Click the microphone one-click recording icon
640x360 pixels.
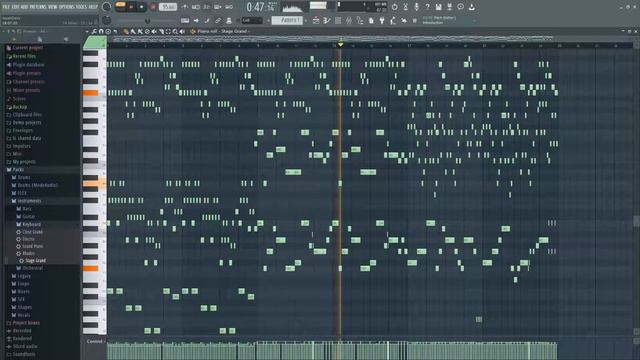pos(416,7)
